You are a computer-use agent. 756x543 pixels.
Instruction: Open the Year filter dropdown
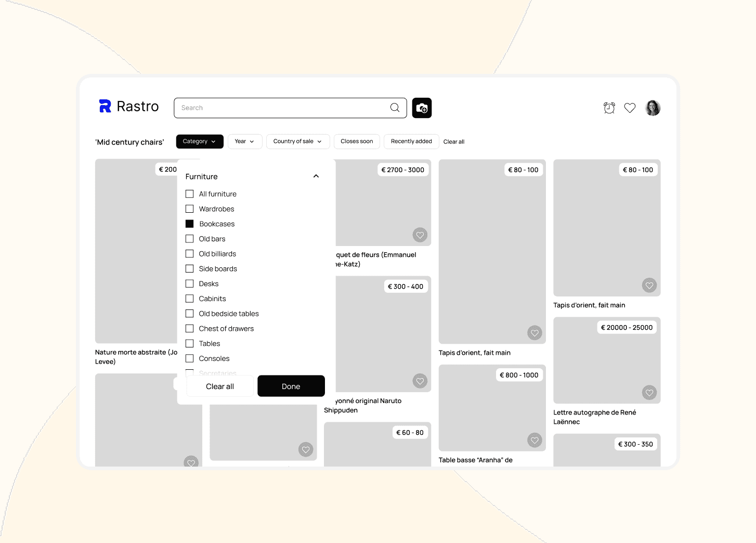(245, 141)
